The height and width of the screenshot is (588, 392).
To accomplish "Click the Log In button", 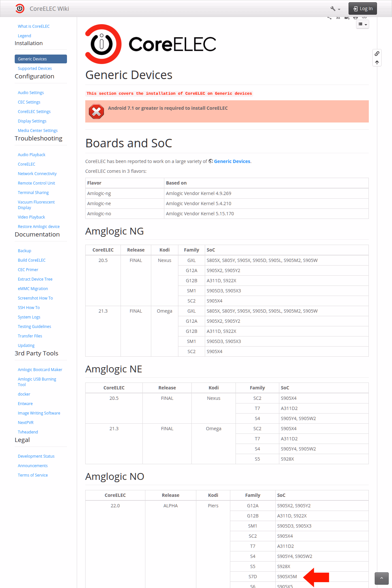I will (363, 8).
